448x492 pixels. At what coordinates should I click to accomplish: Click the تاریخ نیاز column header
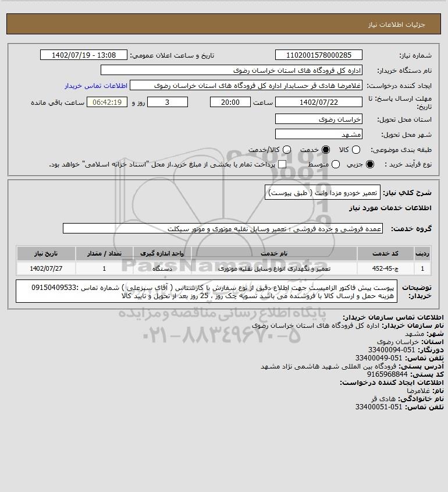pos(46,253)
